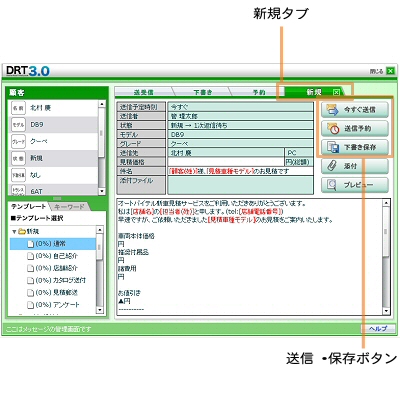This screenshot has width=400, height=400.
Task: Click the envelope icon on 今すぐ送信
Action: [x=332, y=110]
